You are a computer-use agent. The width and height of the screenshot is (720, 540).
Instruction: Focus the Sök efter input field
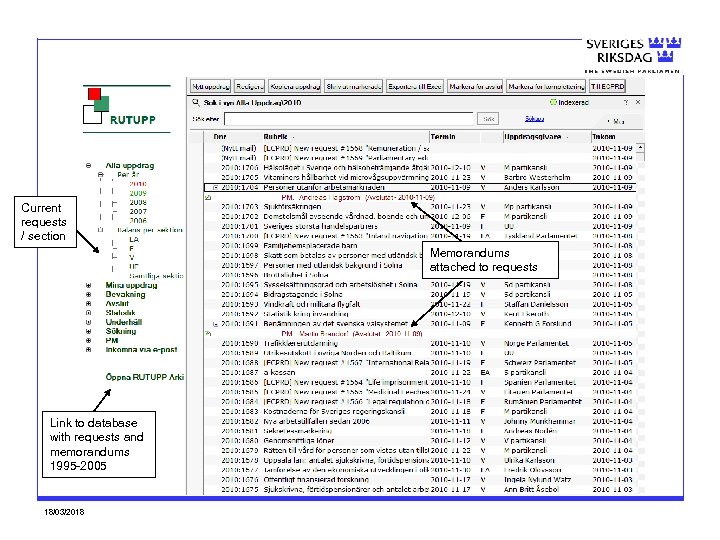click(x=349, y=119)
